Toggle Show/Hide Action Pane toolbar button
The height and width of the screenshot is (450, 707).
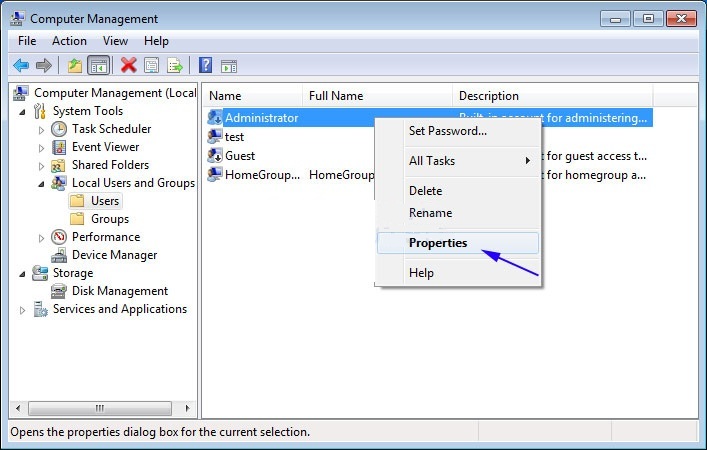229,66
